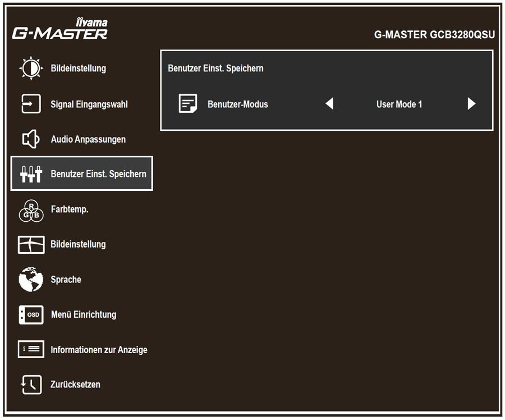This screenshot has height=420, width=505.
Task: Open the lower Bildeinstellung geometry menu label
Action: coord(78,244)
